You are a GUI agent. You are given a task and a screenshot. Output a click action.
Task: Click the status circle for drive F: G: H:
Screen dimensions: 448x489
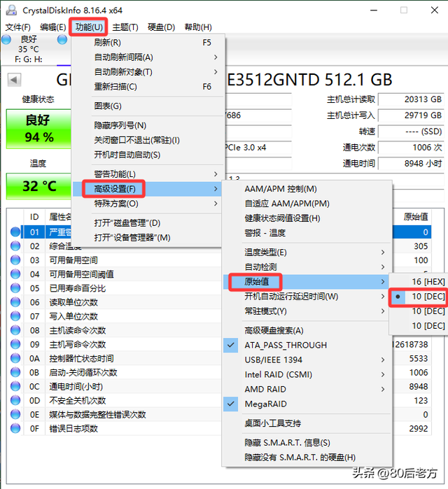point(6,40)
